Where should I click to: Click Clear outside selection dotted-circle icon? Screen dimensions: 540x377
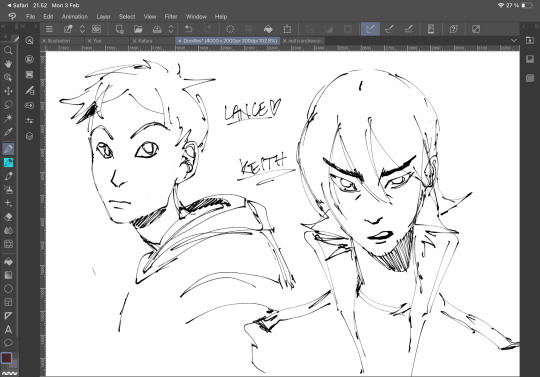pyautogui.click(x=230, y=29)
